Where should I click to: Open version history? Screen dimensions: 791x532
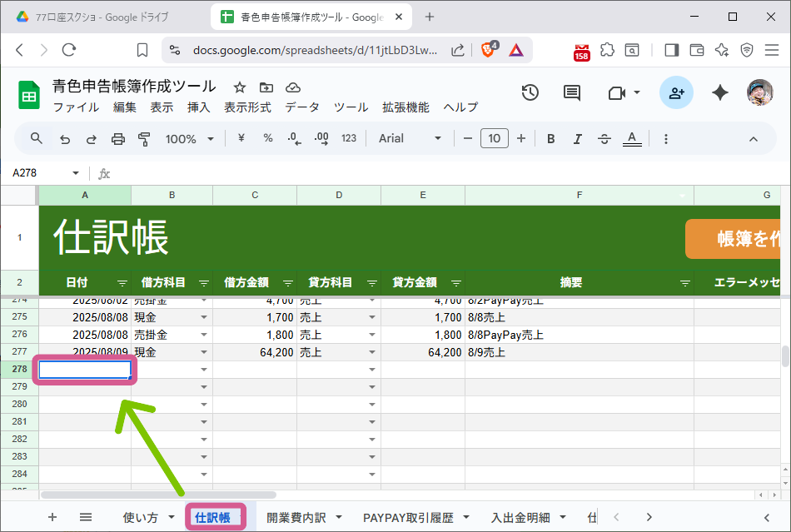[x=530, y=93]
